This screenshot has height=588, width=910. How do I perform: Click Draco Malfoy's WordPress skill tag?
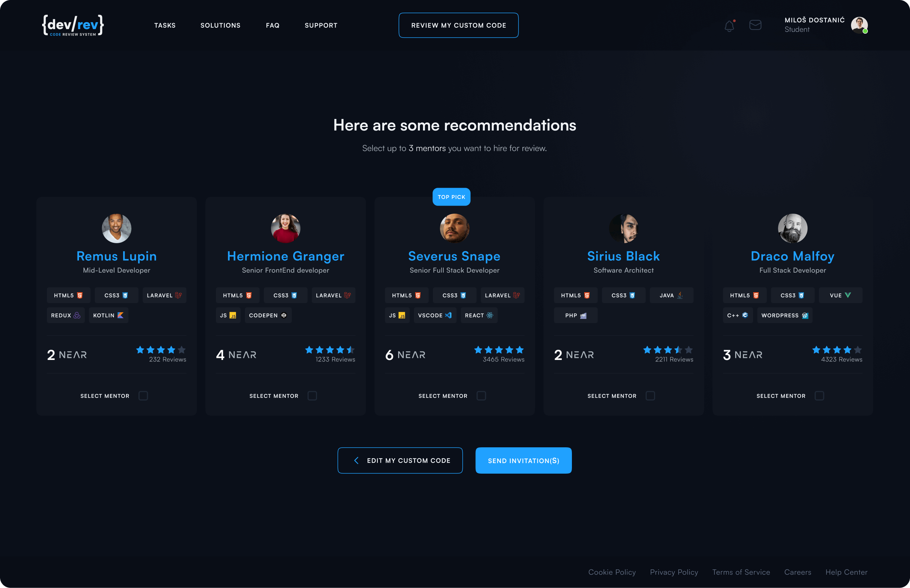pos(784,315)
